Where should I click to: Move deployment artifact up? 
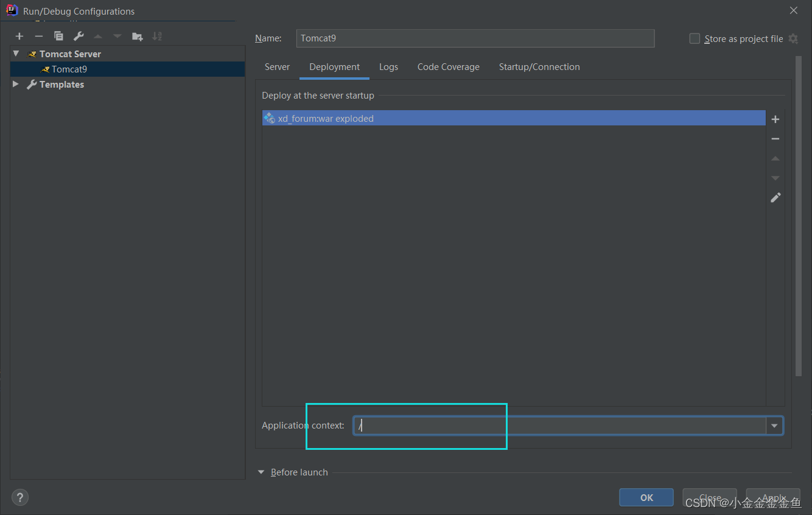[775, 158]
